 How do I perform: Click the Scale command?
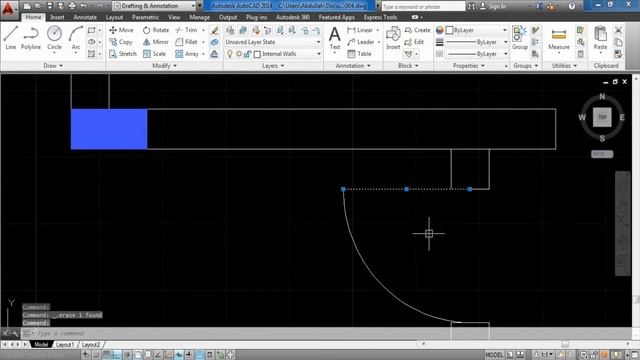click(x=154, y=54)
